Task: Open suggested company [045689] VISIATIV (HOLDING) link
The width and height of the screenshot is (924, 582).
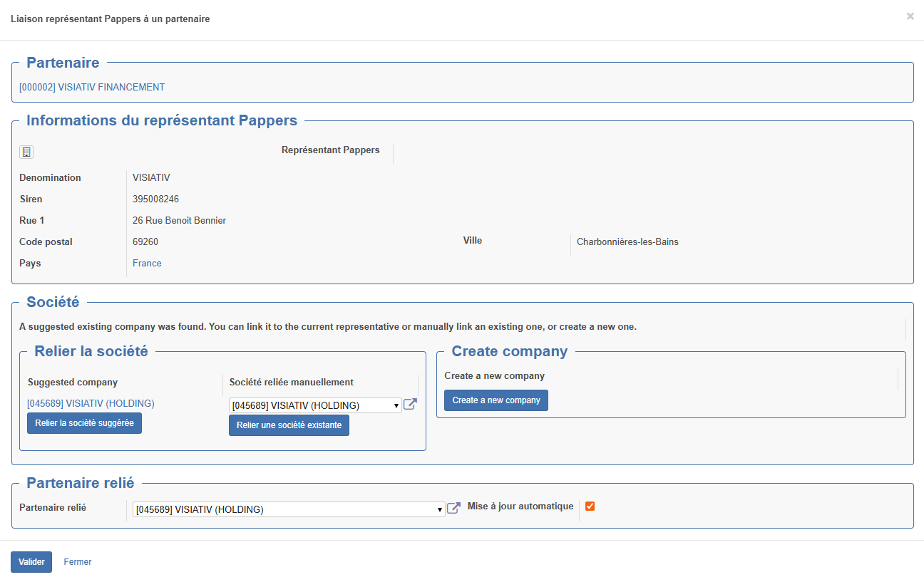Action: click(x=91, y=403)
